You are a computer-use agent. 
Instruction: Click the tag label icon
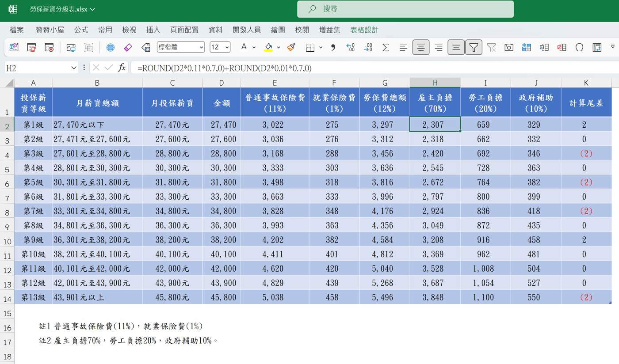[146, 47]
